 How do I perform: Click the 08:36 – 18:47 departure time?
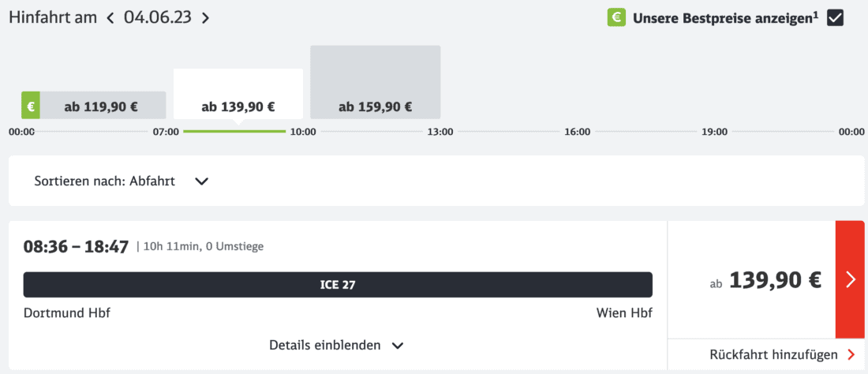tap(77, 246)
